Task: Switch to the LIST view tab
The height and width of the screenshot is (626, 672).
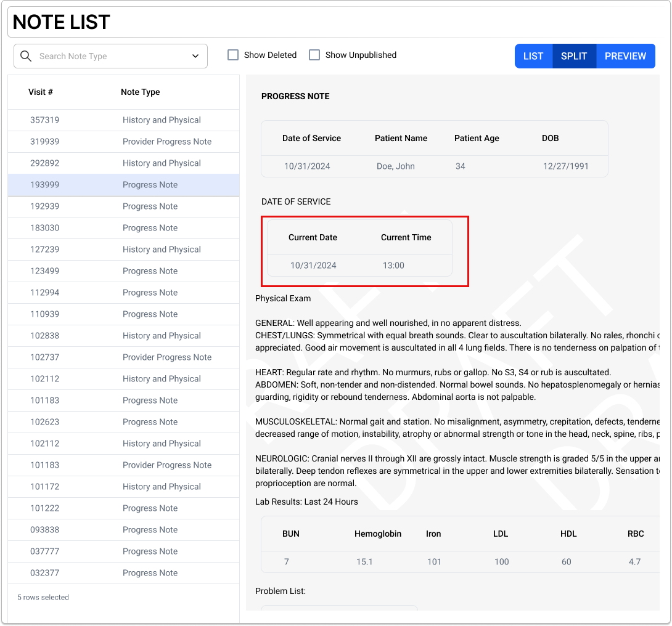Action: point(533,56)
